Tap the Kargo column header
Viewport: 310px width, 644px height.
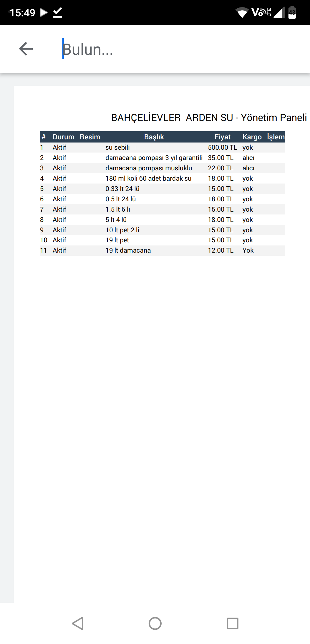[252, 137]
